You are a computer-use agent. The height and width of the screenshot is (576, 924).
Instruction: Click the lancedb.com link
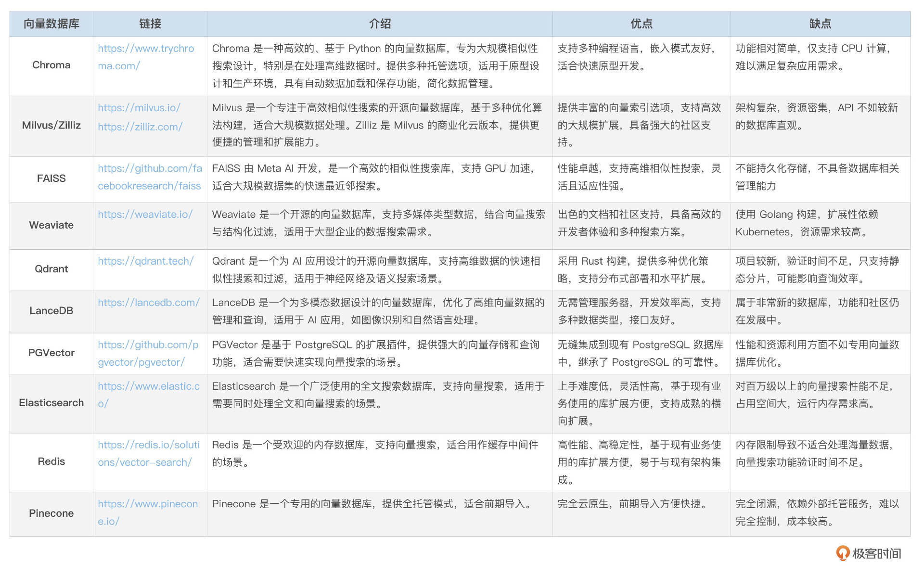(148, 303)
